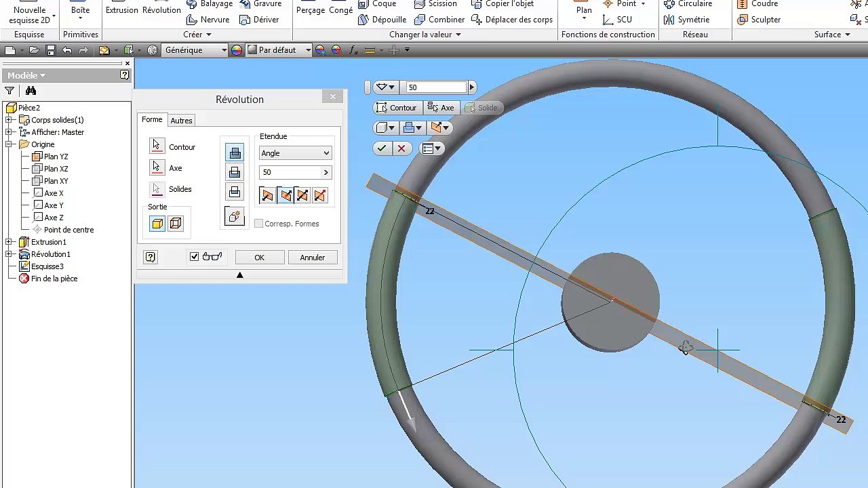Screen dimensions: 868x488
Task: Toggle the preview checkbox with glasses icon
Action: click(195, 257)
